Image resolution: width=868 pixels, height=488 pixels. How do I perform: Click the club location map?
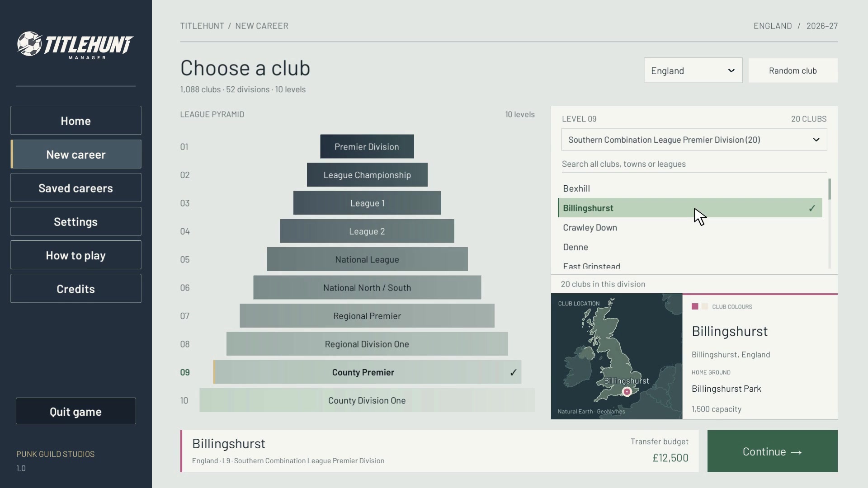coord(617,356)
